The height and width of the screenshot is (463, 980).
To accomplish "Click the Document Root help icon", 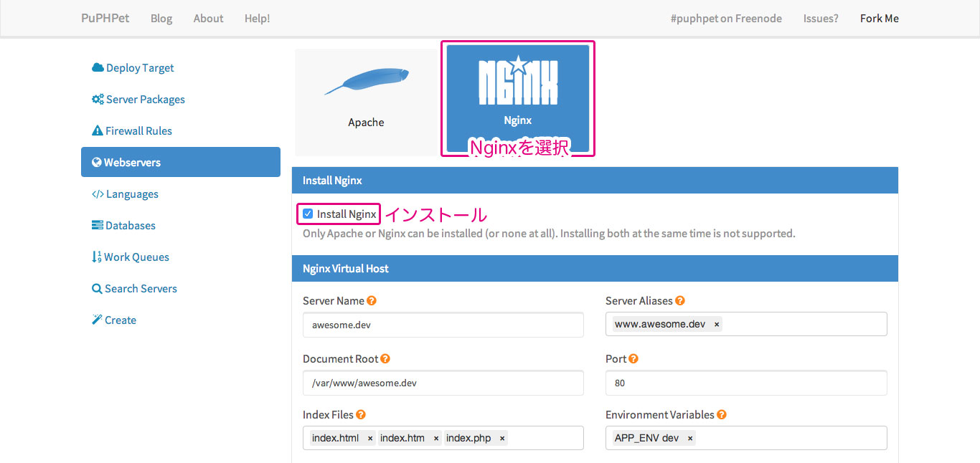I will tap(385, 359).
